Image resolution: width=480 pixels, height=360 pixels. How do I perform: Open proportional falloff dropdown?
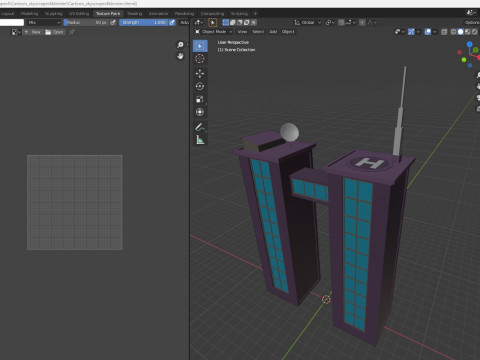(372, 22)
